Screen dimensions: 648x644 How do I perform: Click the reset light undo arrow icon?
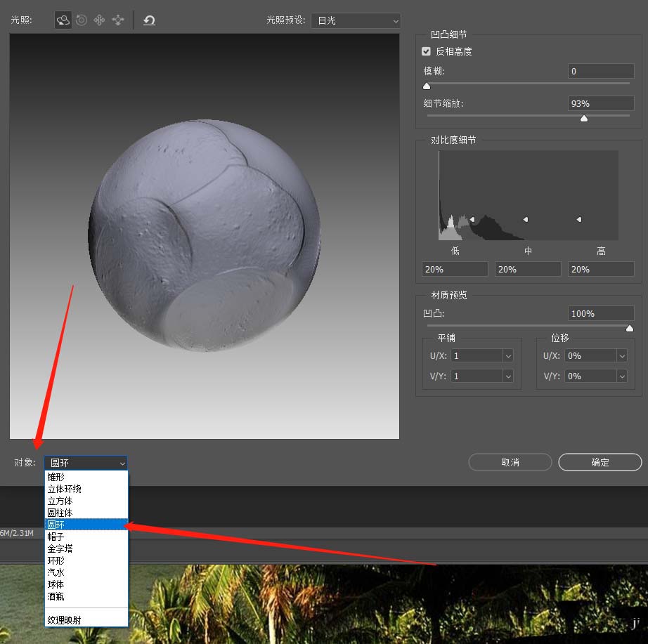point(149,20)
